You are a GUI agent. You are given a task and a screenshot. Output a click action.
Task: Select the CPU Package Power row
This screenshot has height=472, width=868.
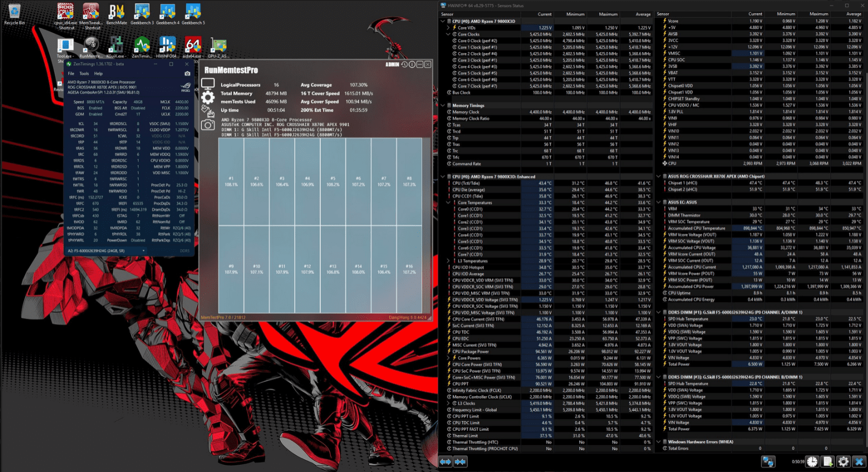(x=547, y=352)
